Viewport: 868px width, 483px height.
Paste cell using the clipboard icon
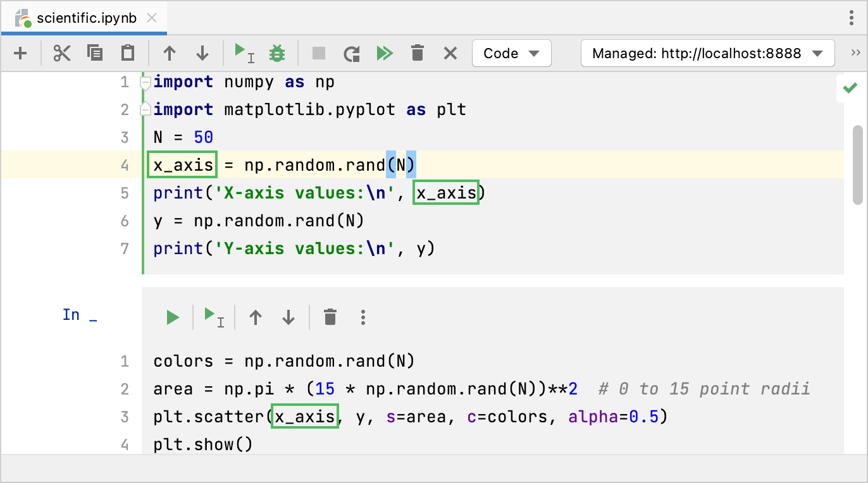(x=128, y=54)
